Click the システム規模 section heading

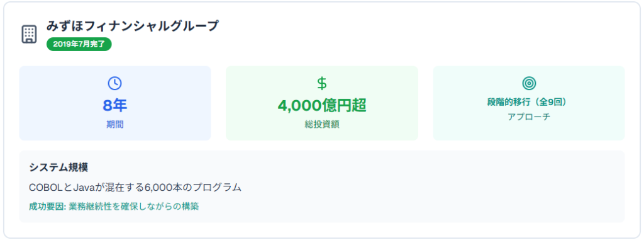coord(58,167)
